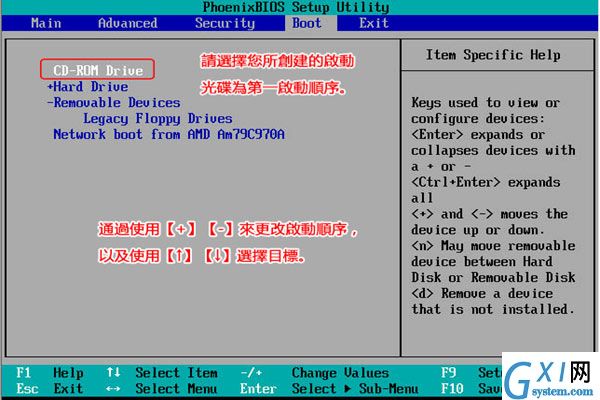The image size is (600, 400).
Task: Click the '<Ctrl+Enter> expands' help line
Action: (486, 182)
